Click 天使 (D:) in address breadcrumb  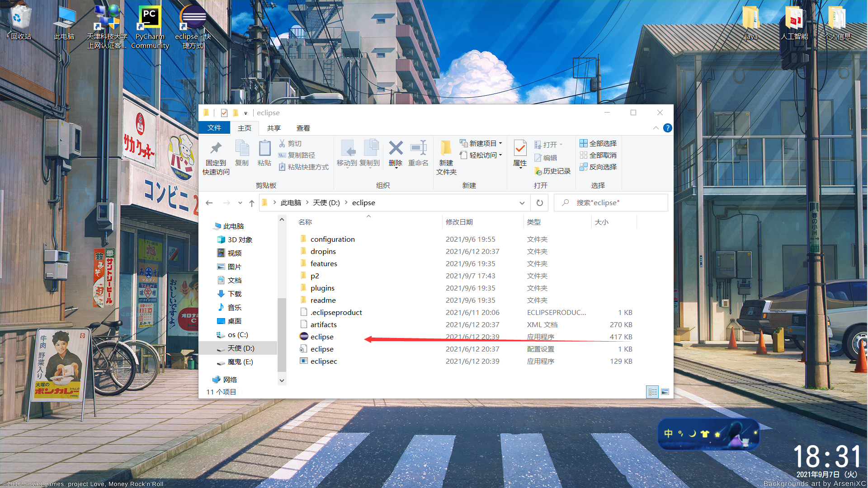coord(326,202)
